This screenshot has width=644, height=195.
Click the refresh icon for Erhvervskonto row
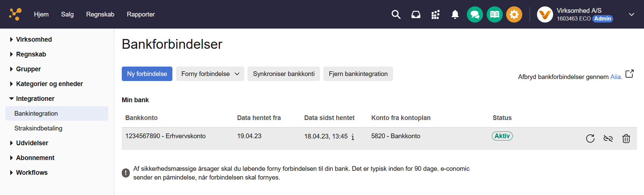point(590,139)
